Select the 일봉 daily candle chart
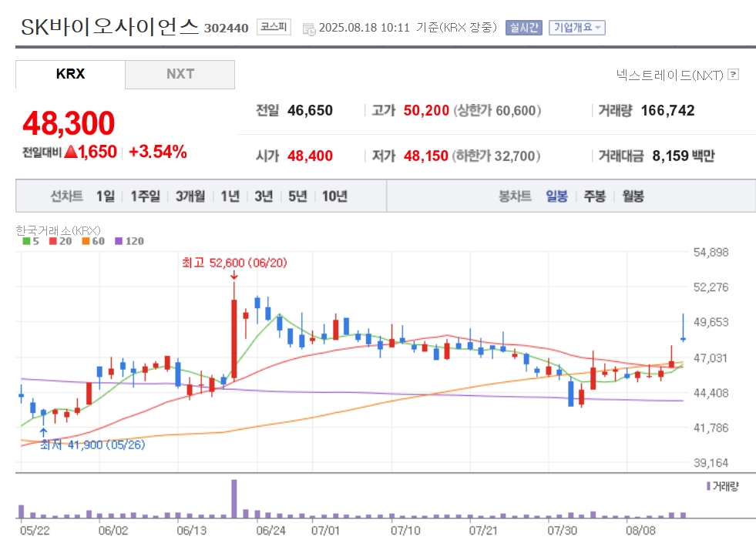 [x=556, y=196]
